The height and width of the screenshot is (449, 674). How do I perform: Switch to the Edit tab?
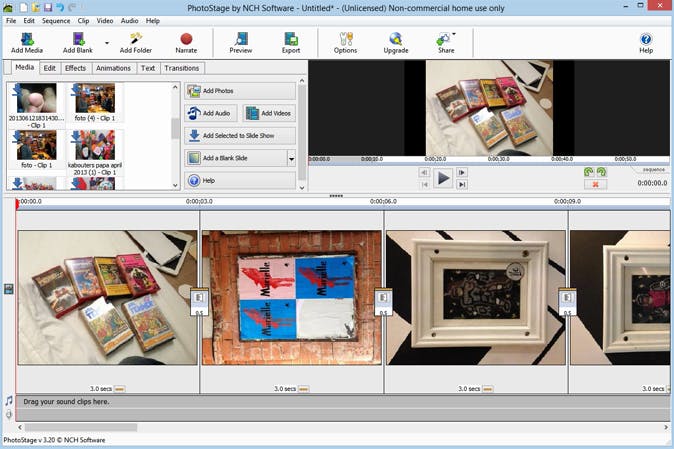coord(50,68)
